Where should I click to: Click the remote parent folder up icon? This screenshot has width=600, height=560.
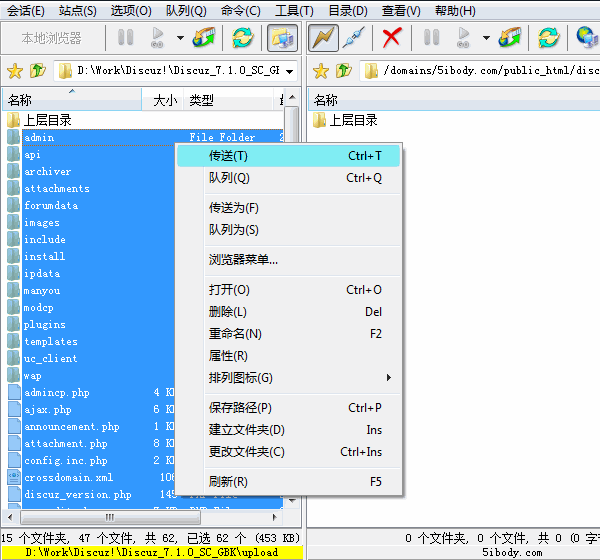click(344, 72)
